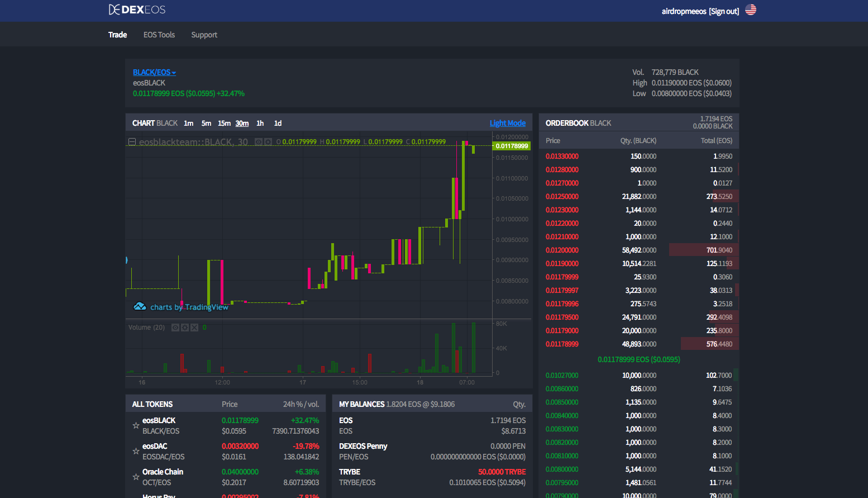Select the Oracle Chain token row
Image resolution: width=868 pixels, height=498 pixels.
226,477
